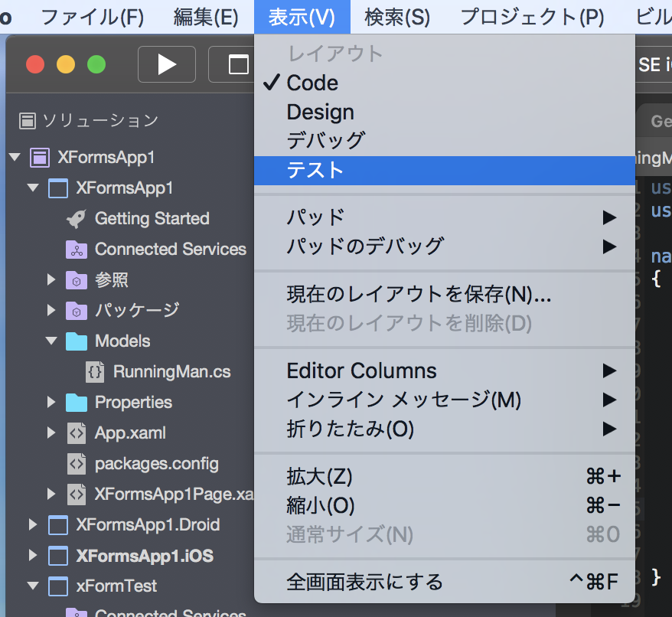The width and height of the screenshot is (672, 617).
Task: Run the project with the play button
Action: (167, 64)
